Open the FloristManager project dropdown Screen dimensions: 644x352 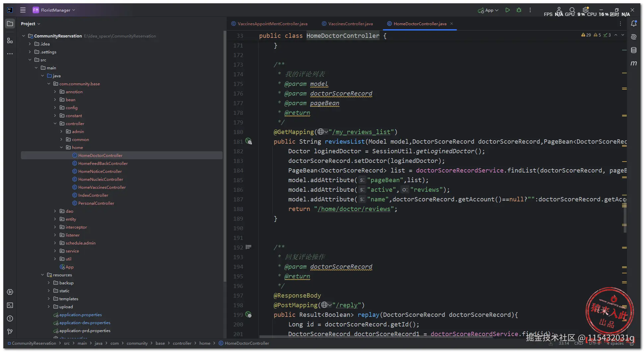click(54, 10)
